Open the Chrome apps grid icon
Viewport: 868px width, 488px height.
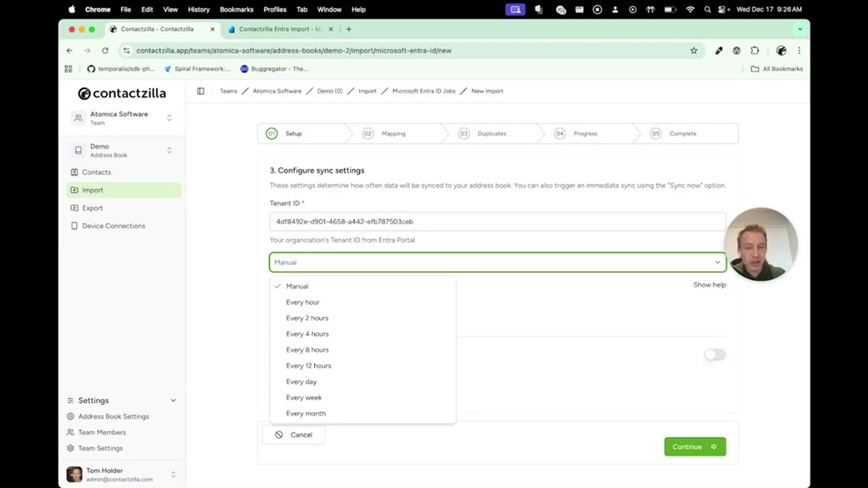point(68,69)
